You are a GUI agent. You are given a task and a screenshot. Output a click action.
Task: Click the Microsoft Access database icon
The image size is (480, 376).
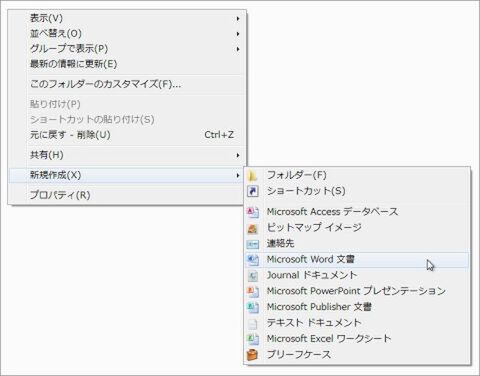click(x=253, y=212)
